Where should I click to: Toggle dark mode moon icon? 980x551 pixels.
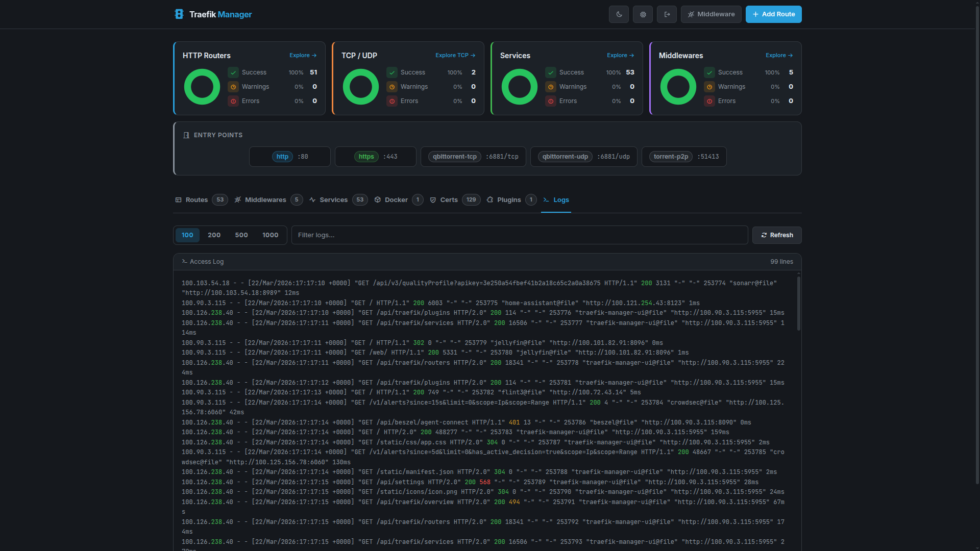click(x=619, y=14)
